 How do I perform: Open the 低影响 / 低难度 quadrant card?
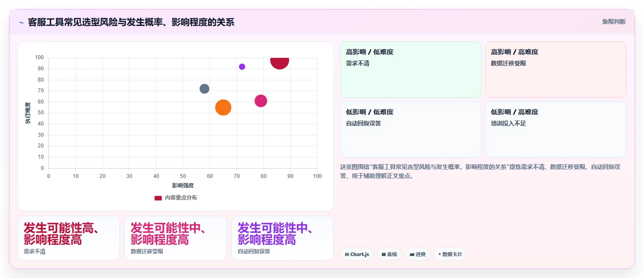411,130
